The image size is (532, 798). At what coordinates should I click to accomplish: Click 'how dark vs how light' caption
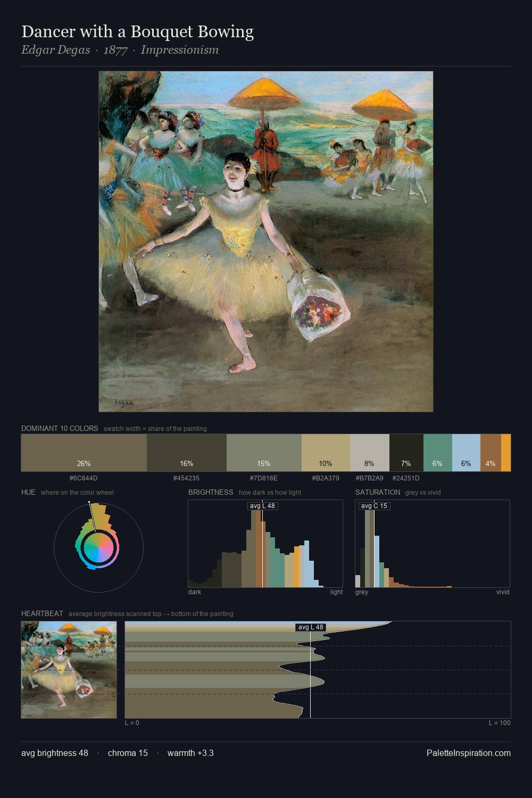click(x=270, y=493)
